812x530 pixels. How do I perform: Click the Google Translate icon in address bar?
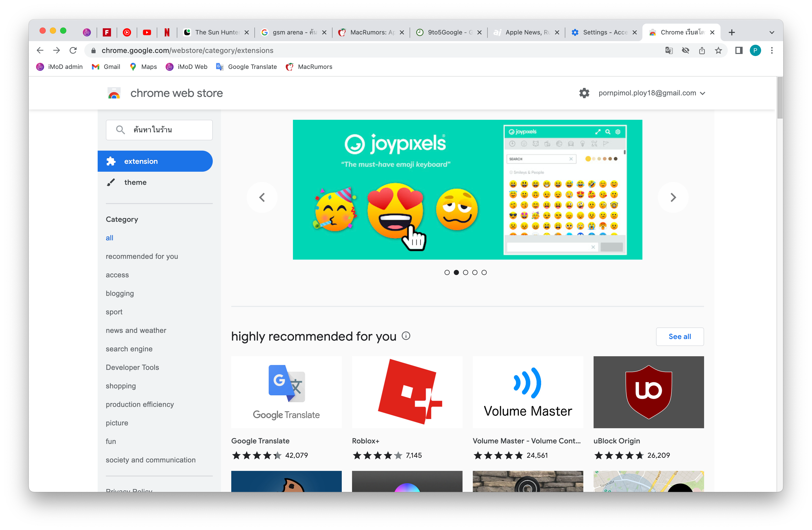coord(669,51)
